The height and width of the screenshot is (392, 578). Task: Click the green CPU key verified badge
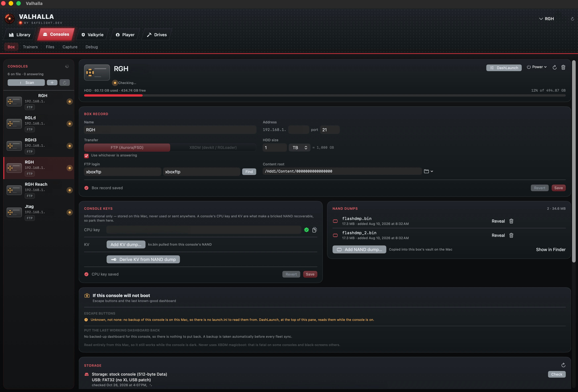[x=306, y=230]
